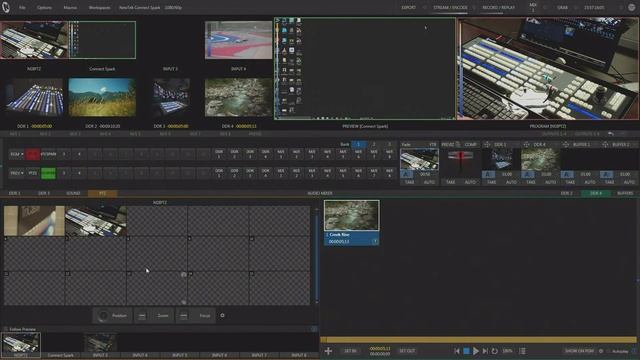Open the DSK 4 position tool icon
The height and width of the screenshot is (360, 640).
527,144
